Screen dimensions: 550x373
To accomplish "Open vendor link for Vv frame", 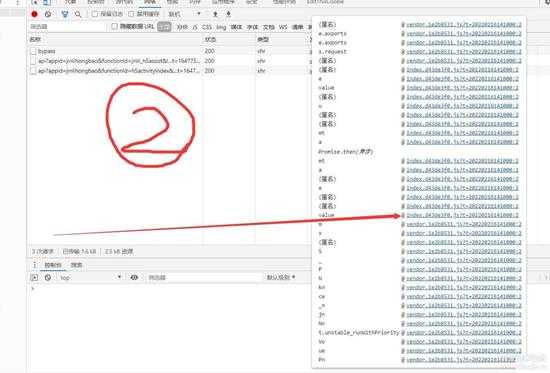I will coord(464,342).
